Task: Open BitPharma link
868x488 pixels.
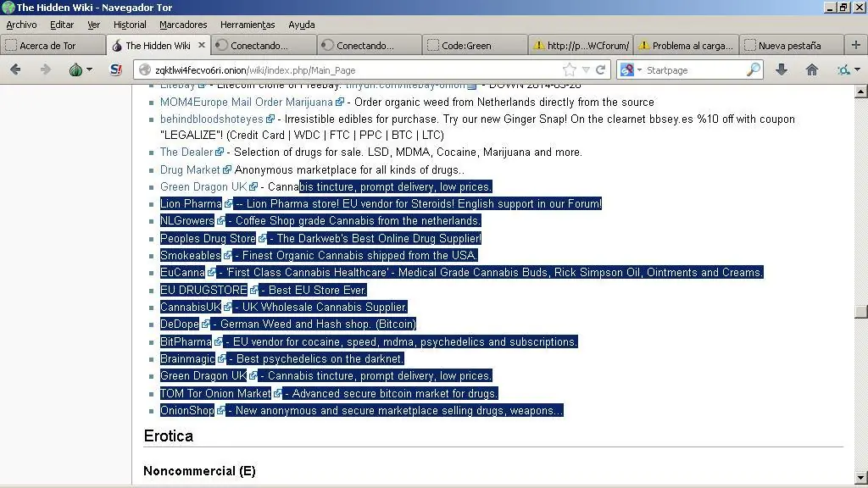Action: point(186,342)
